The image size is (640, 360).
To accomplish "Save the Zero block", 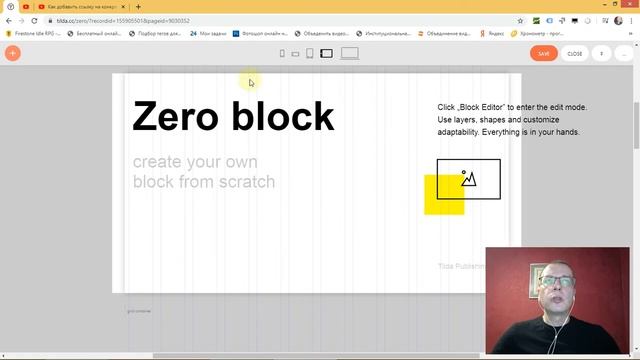I will coord(544,53).
